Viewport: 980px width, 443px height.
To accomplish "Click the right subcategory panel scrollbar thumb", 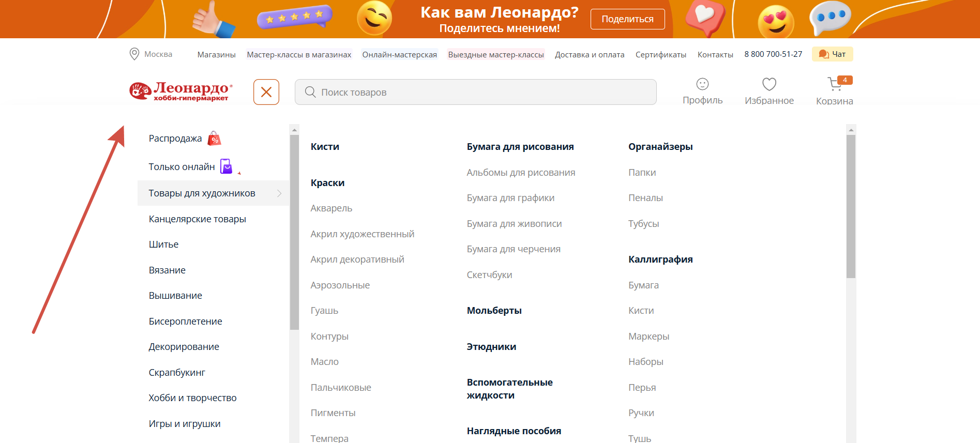I will point(851,207).
